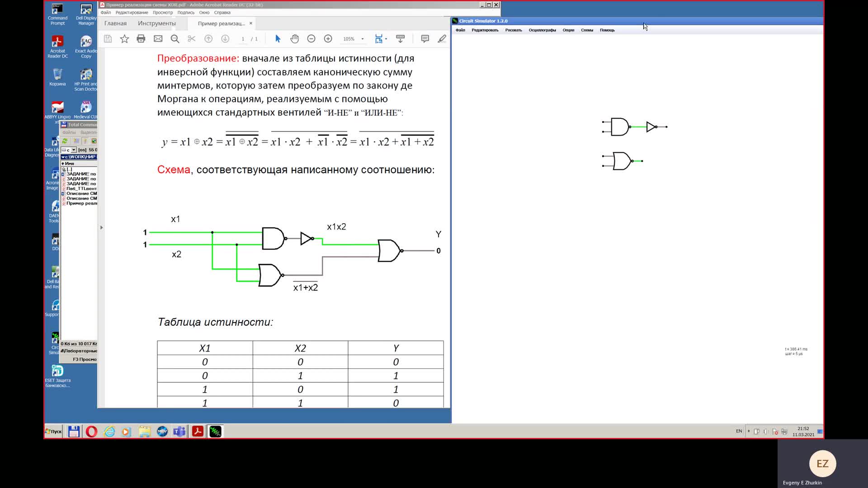This screenshot has height=488, width=868.
Task: Open the Окно menu in Acrobat
Action: click(204, 13)
